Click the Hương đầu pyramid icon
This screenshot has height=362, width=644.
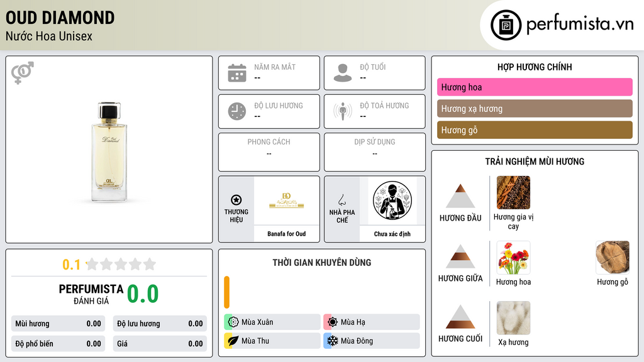[x=460, y=196]
